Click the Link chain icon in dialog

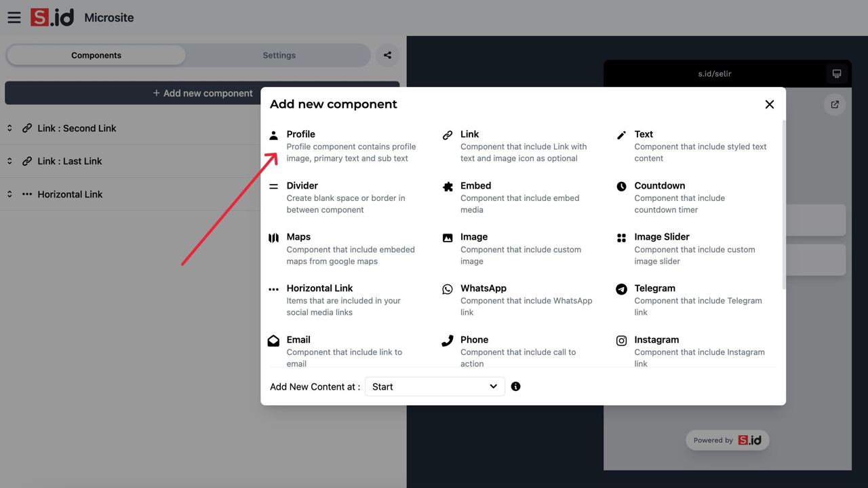(x=448, y=135)
